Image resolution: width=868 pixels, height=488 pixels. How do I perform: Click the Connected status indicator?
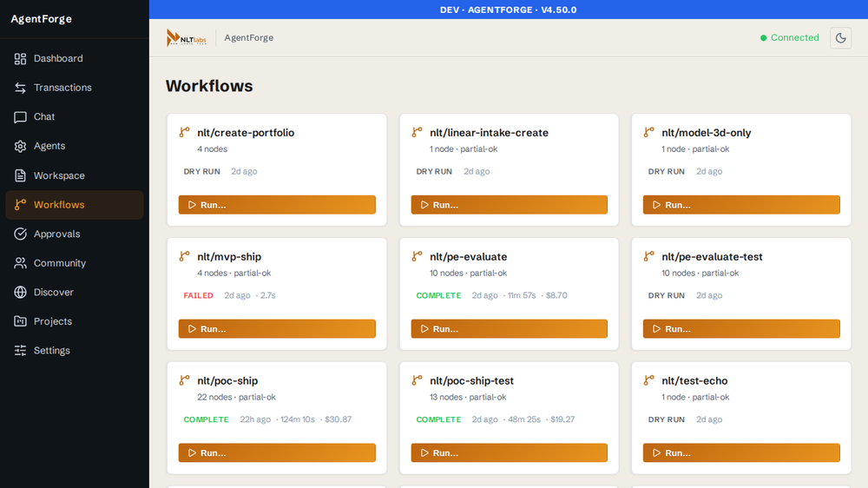789,37
